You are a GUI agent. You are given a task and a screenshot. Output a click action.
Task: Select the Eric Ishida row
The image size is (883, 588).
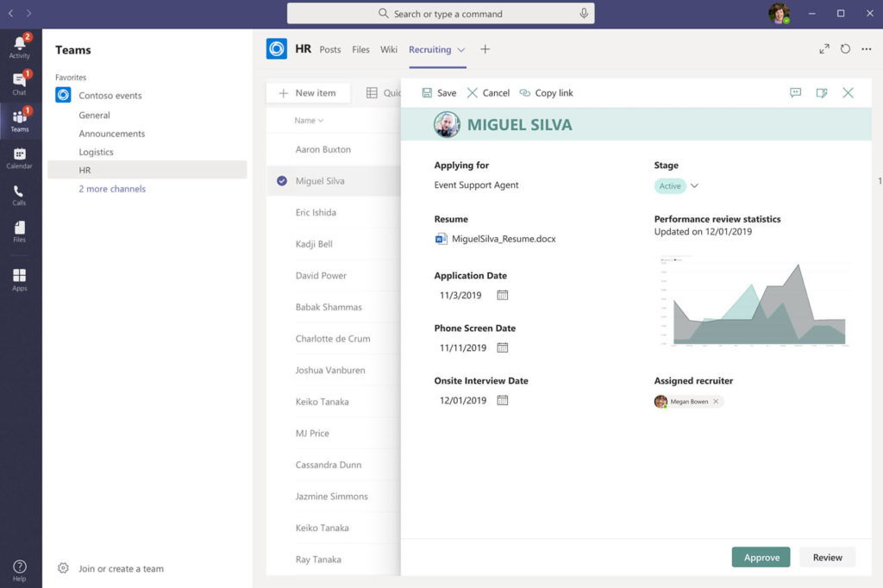334,212
